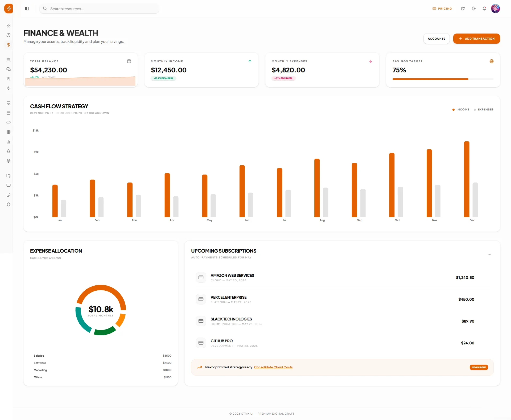Viewport: 511px width, 420px height.
Task: Open the kanban board sidebar icon
Action: [9, 79]
